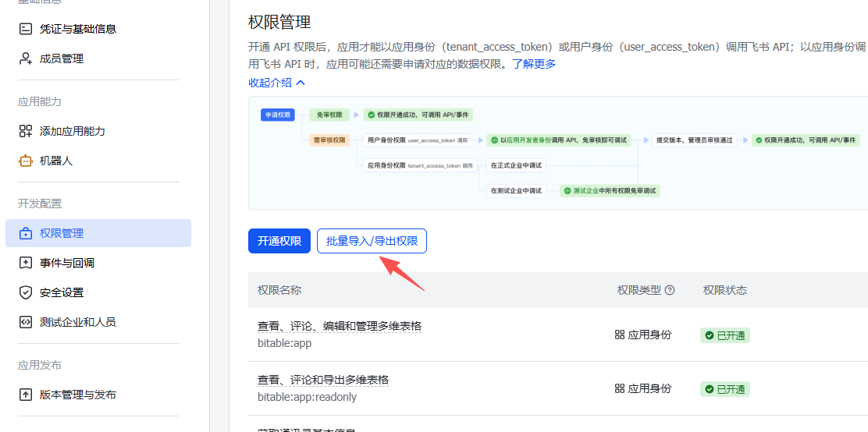Screen dimensions: 868x432
Task: Collapse the intro with 收起介绍
Action: (x=276, y=82)
